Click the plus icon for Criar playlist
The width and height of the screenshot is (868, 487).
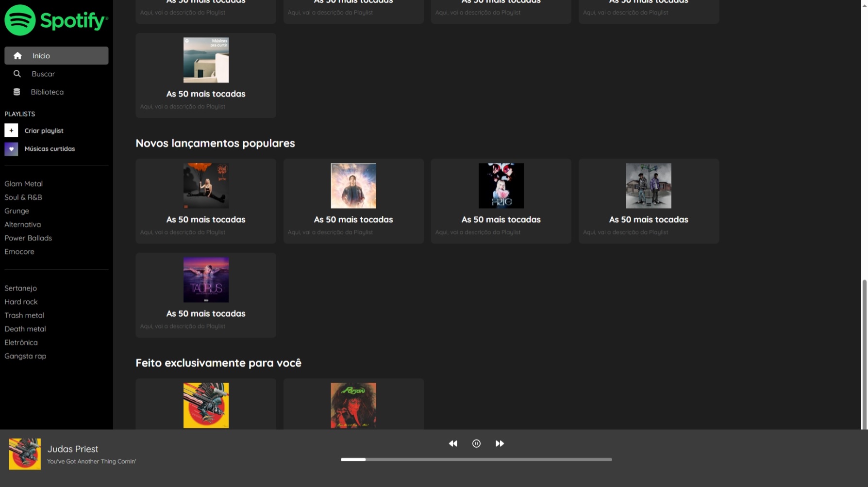(11, 130)
